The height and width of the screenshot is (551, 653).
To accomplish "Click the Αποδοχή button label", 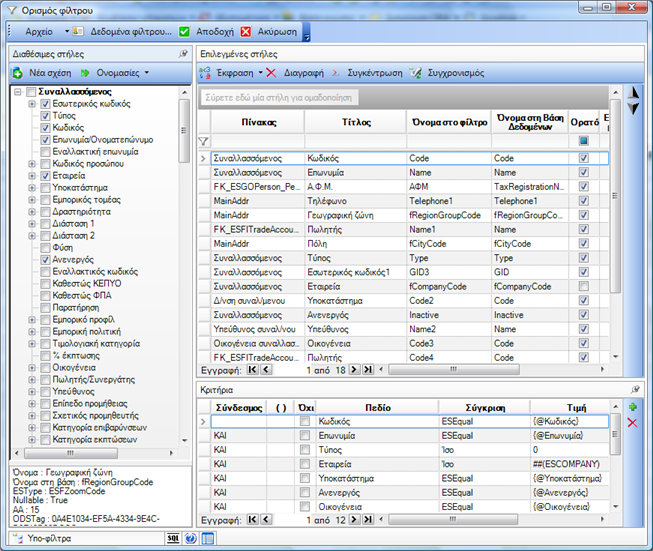I will [x=215, y=32].
